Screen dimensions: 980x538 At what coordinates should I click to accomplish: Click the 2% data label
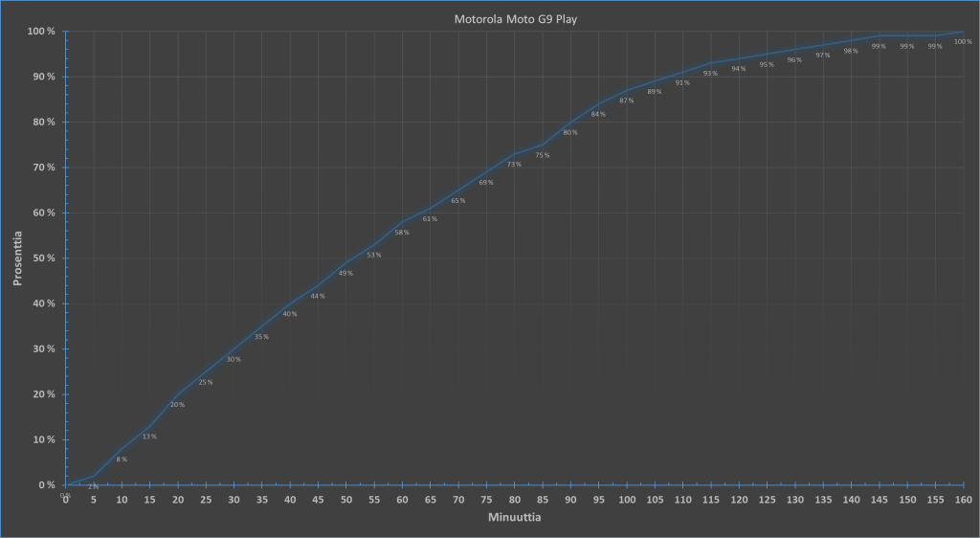(x=93, y=486)
